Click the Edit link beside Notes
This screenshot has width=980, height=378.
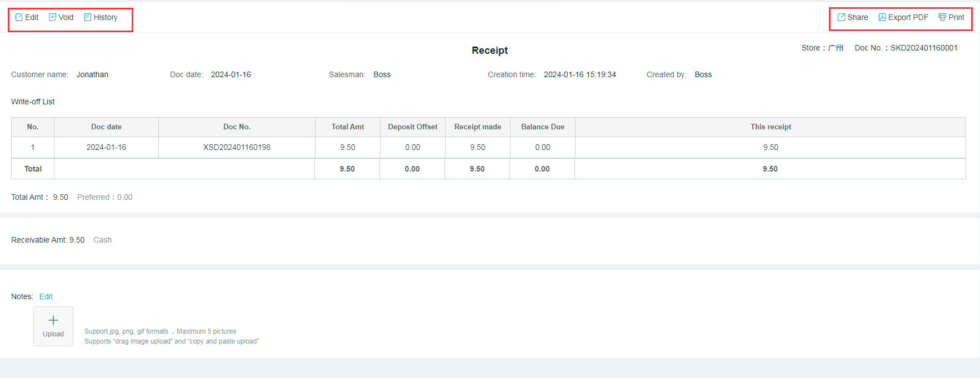pos(46,296)
